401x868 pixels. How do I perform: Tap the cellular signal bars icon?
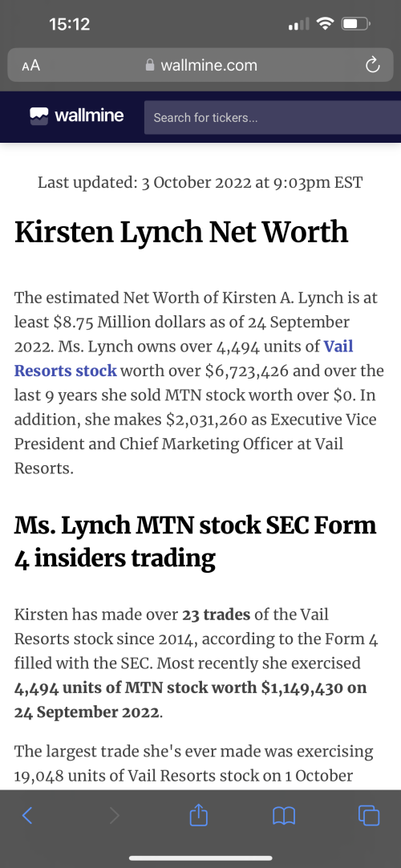click(298, 24)
